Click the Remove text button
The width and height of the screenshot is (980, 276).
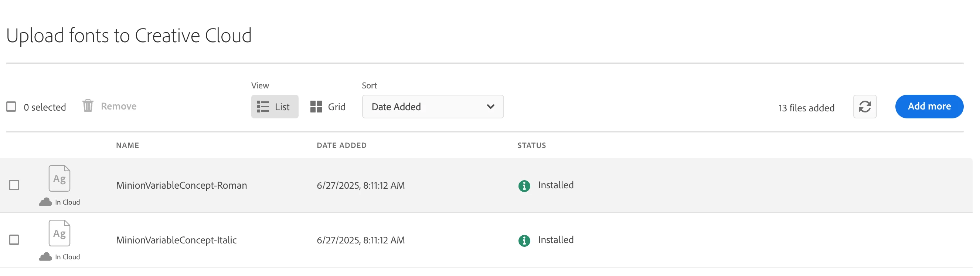coord(119,107)
